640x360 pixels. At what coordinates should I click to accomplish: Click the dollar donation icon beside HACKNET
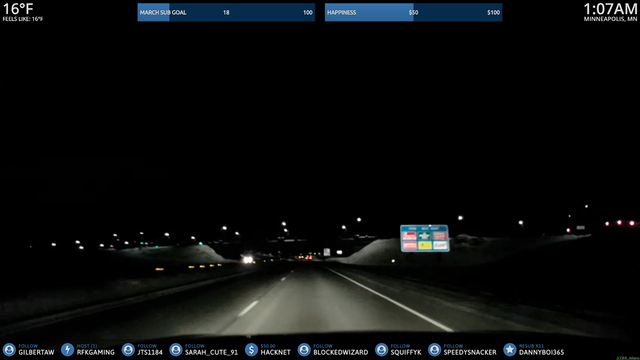click(x=251, y=350)
